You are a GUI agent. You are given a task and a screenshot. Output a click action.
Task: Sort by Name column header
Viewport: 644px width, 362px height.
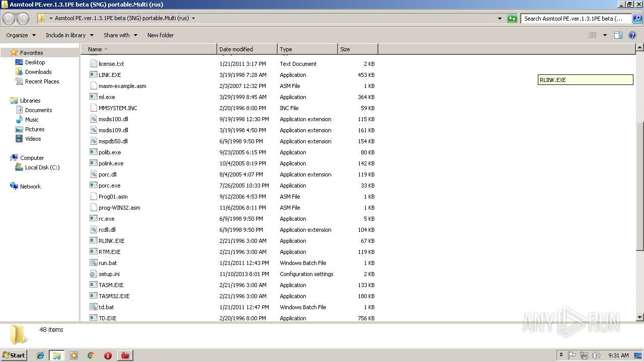[149, 49]
